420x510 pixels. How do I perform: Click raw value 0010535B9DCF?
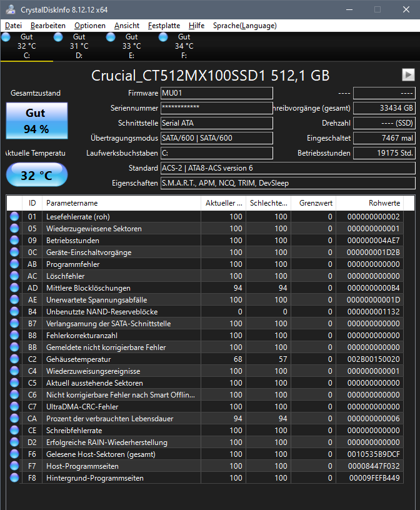coord(374,454)
